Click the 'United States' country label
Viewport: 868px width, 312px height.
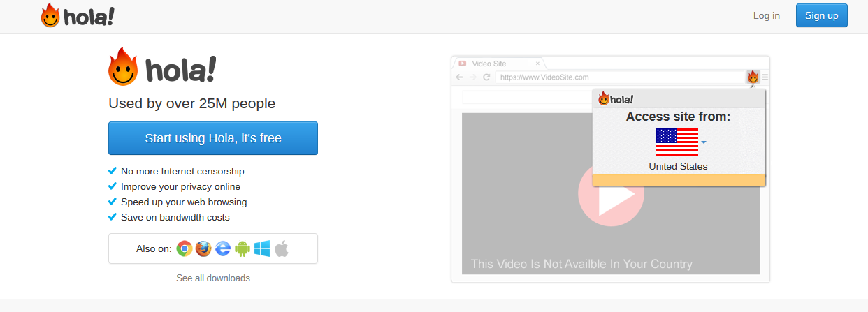678,166
